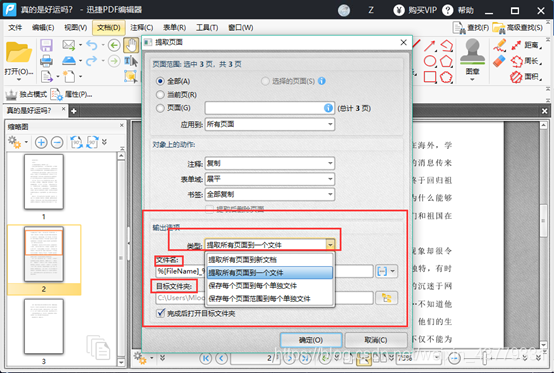The image size is (554, 373).
Task: Choose the cloud shape tool
Action: (447, 77)
